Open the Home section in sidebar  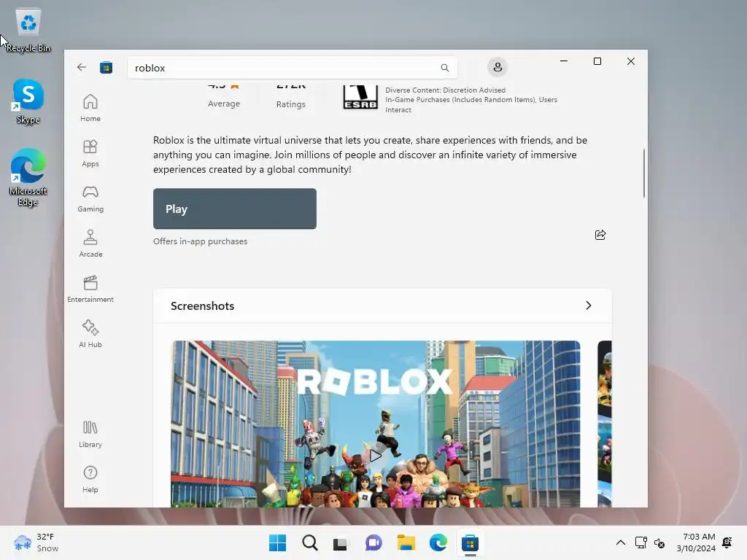point(90,108)
